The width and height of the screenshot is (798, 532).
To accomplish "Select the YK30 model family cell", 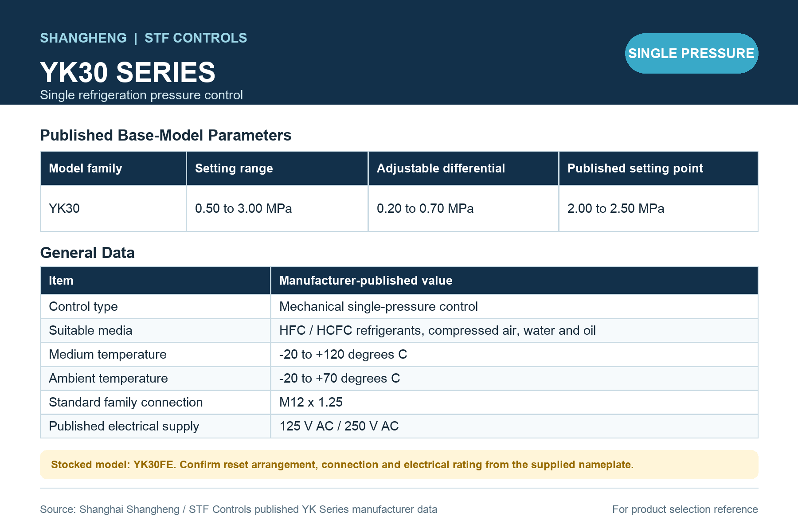I will tap(113, 208).
